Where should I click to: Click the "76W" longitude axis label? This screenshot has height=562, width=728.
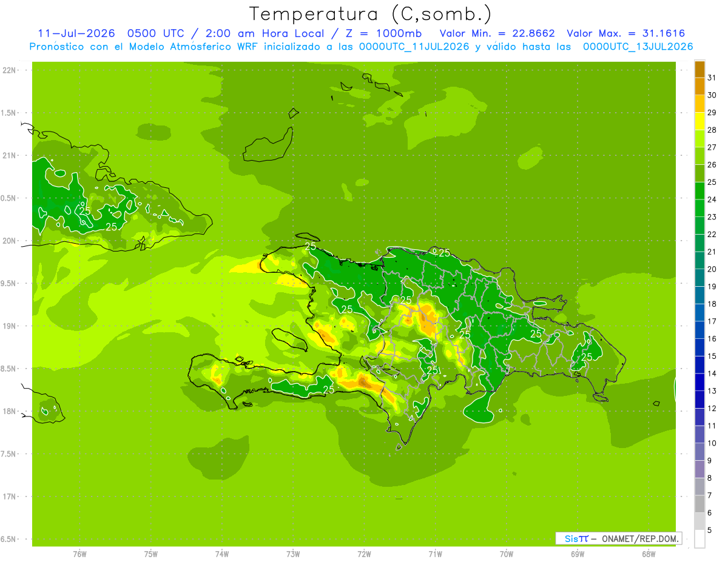pyautogui.click(x=79, y=554)
